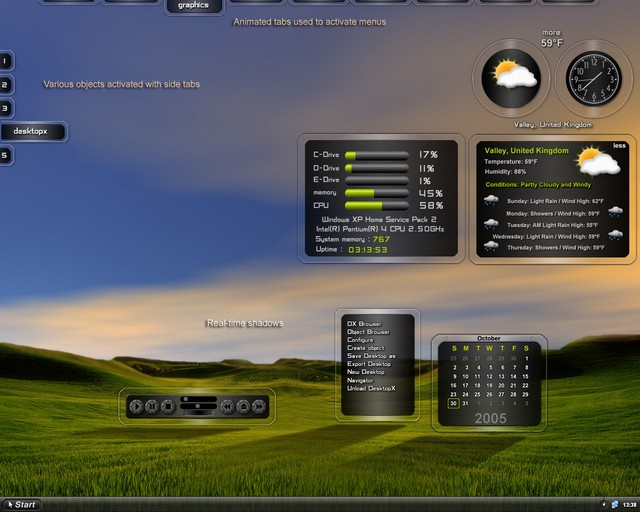The image size is (640, 512).
Task: Select the 'desktopx' side tab
Action: [32, 131]
